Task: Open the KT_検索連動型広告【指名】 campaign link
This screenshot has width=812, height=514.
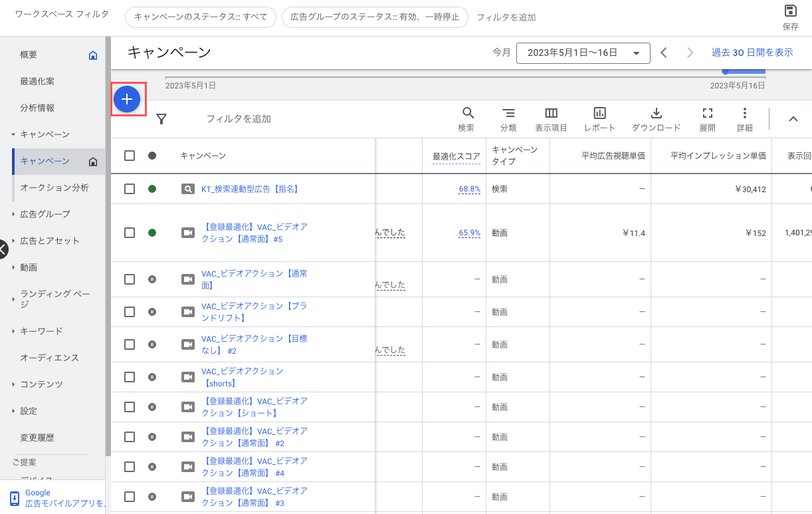Action: [250, 189]
